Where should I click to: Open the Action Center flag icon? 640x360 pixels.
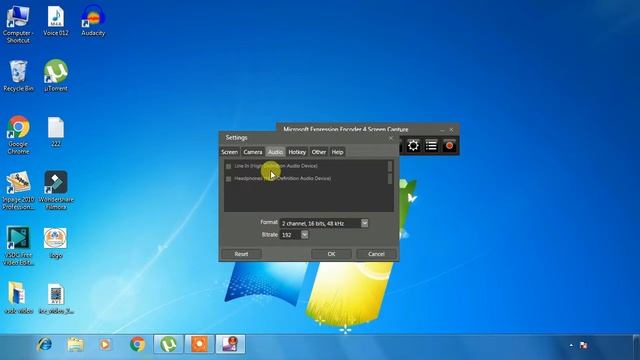(x=584, y=345)
